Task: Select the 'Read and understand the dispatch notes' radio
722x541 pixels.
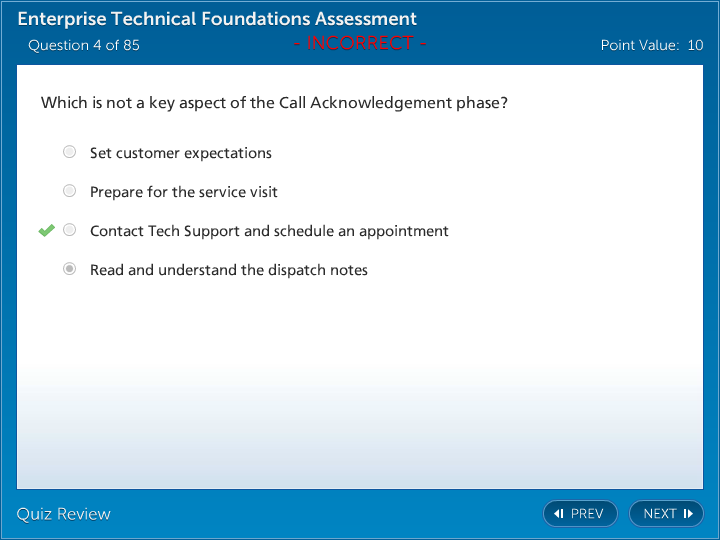Action: [69, 269]
